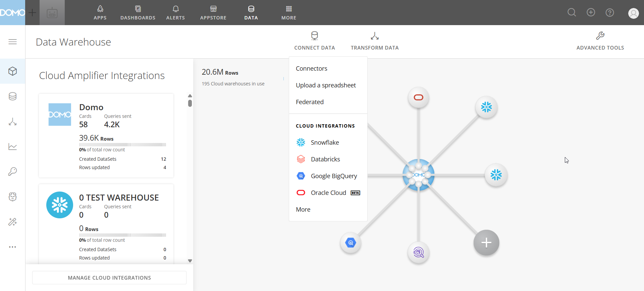The width and height of the screenshot is (644, 291).
Task: Click the TEST WAREHOUSE row count progress bar
Action: point(122,235)
